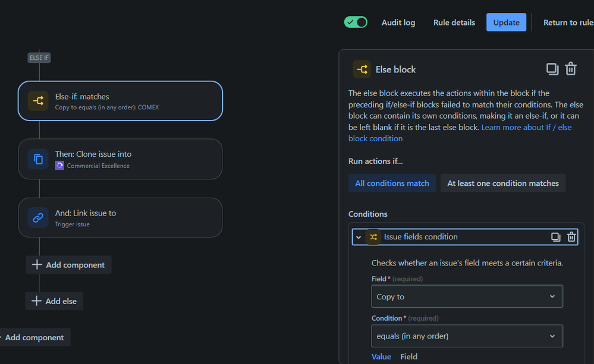
Task: Open the Condition dropdown equals (in any order)
Action: coord(467,336)
